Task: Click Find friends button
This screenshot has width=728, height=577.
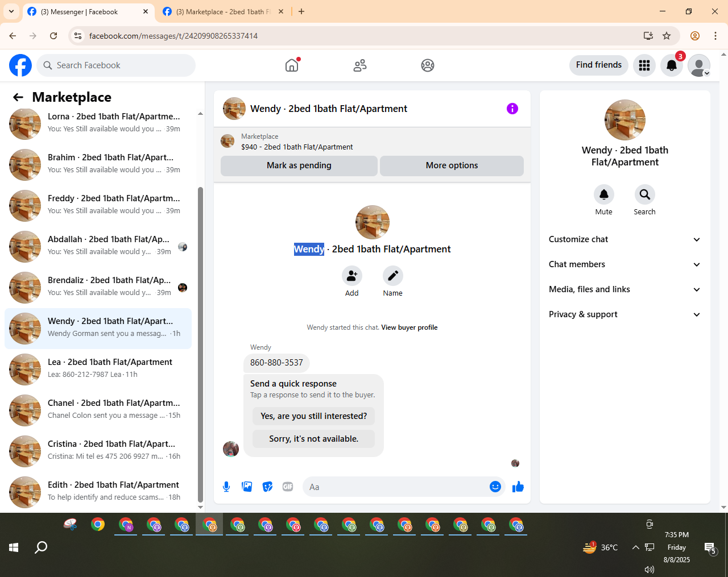Action: (599, 65)
